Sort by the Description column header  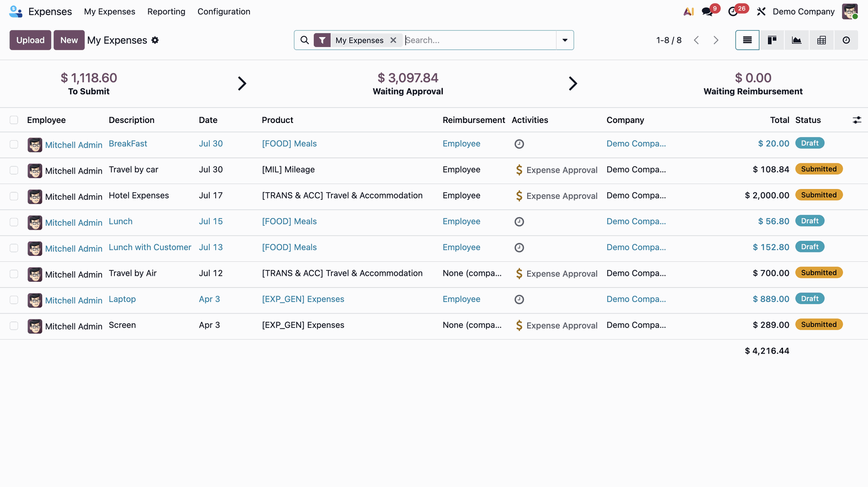point(132,120)
